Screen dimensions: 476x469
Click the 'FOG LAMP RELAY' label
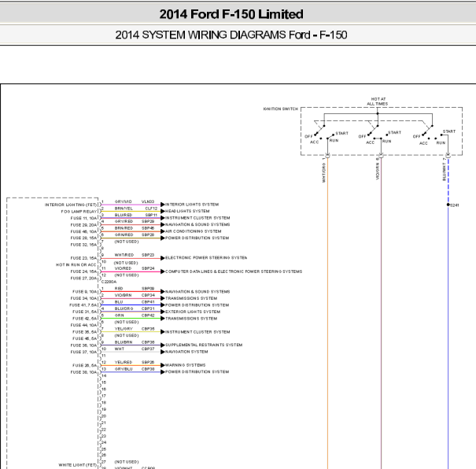79,212
